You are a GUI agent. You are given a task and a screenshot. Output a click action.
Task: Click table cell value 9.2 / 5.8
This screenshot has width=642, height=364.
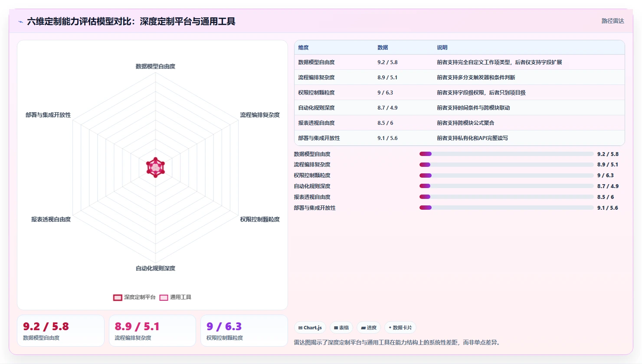pos(387,62)
